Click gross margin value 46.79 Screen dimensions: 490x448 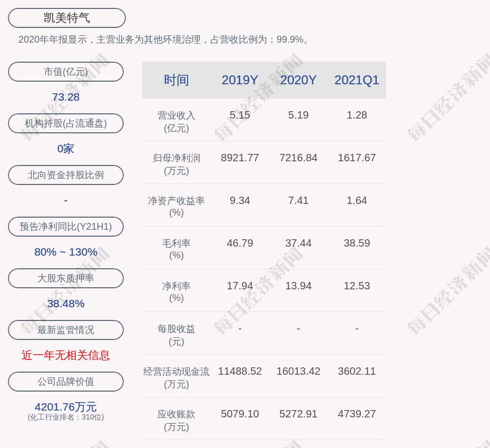click(x=240, y=243)
